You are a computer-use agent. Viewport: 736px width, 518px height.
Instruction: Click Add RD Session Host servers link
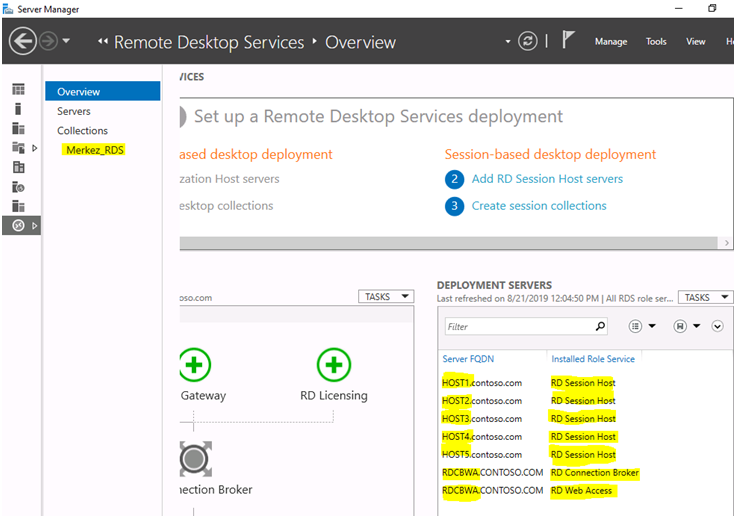tap(547, 179)
